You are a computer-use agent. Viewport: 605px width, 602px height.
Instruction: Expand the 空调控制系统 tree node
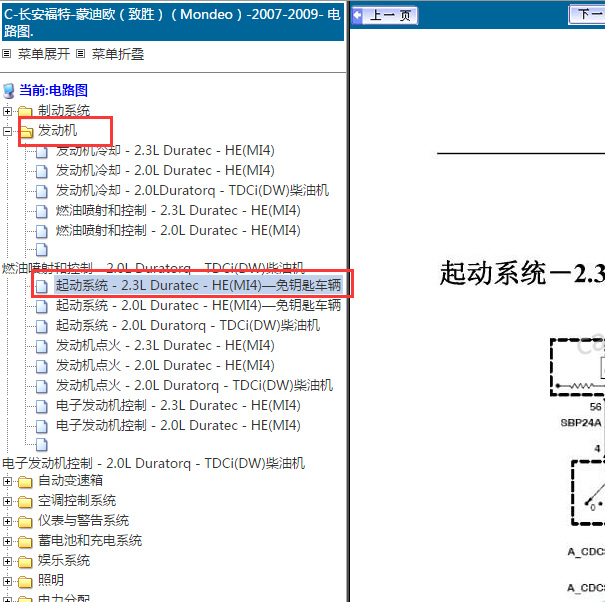[x=7, y=501]
